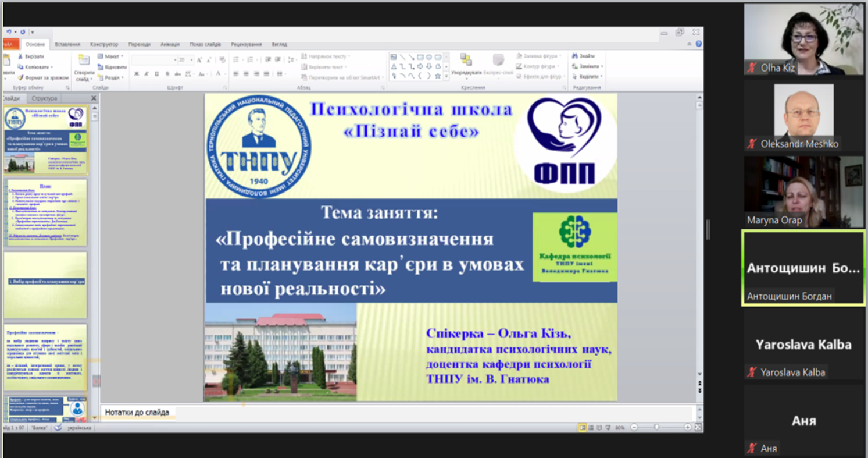This screenshot has height=458, width=868.
Task: Click the Знайти (Find) icon
Action: coord(586,56)
